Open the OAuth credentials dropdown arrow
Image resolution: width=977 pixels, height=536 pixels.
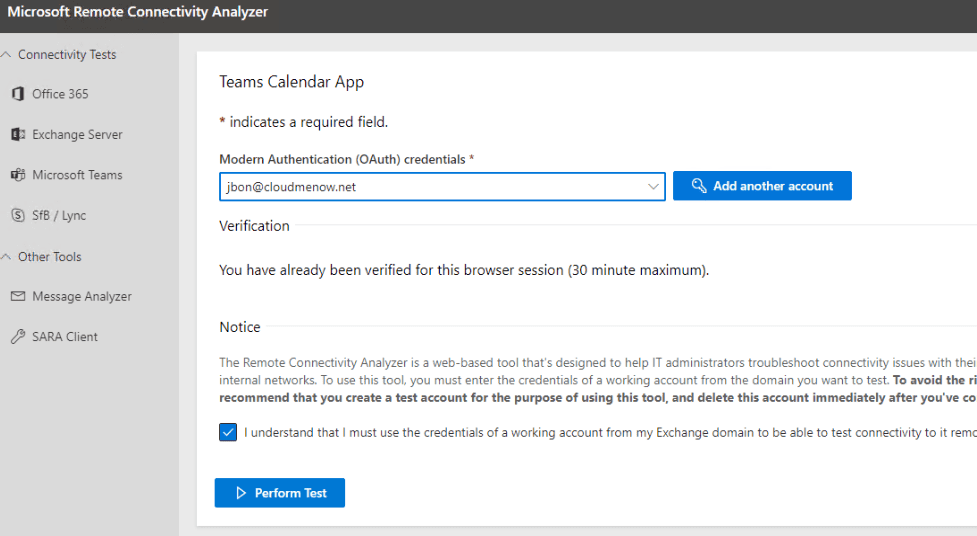[x=653, y=186]
